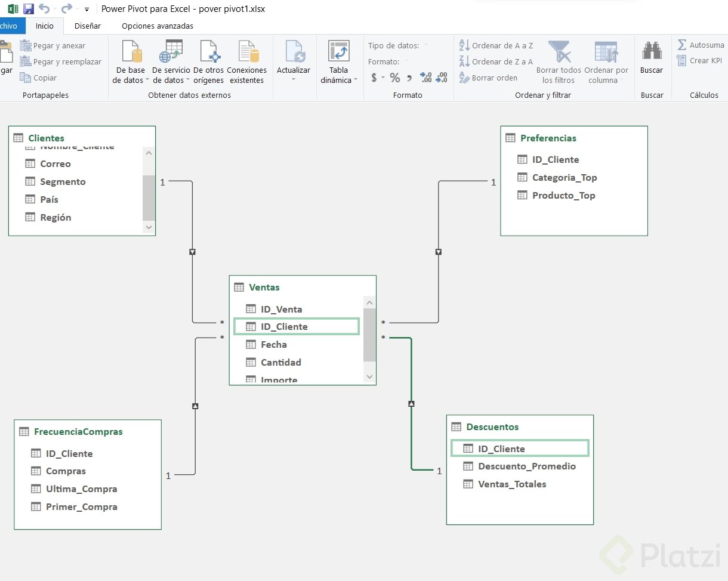Image resolution: width=728 pixels, height=581 pixels.
Task: Select ID_Cliente in FrecuenciaCompras table
Action: click(69, 453)
